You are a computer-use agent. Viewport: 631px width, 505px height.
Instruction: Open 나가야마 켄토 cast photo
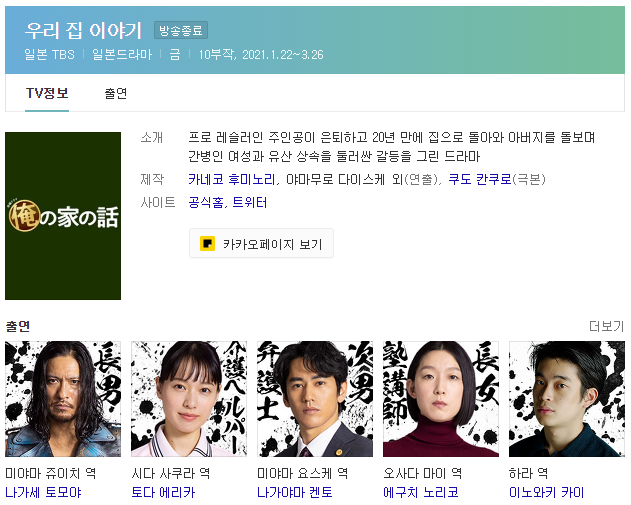pos(315,399)
